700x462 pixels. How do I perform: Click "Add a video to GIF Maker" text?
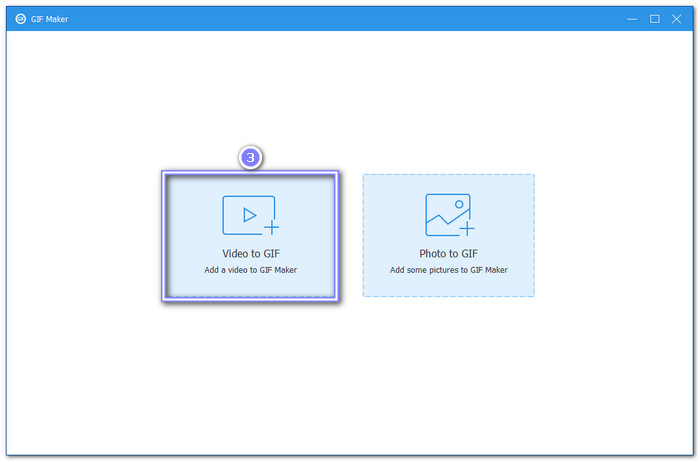250,270
